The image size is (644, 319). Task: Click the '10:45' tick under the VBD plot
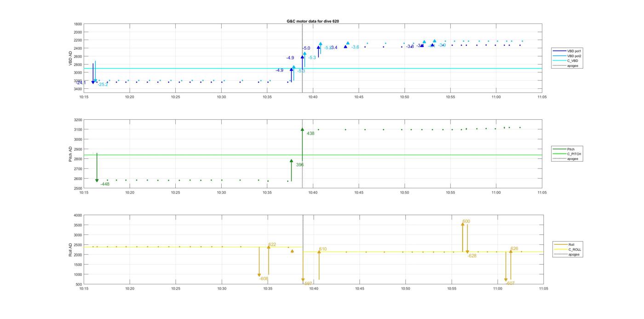(x=359, y=97)
